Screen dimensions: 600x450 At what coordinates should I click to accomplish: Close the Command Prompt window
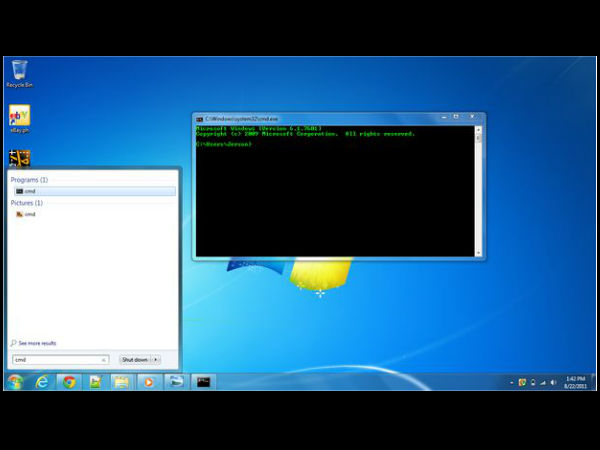pos(473,117)
